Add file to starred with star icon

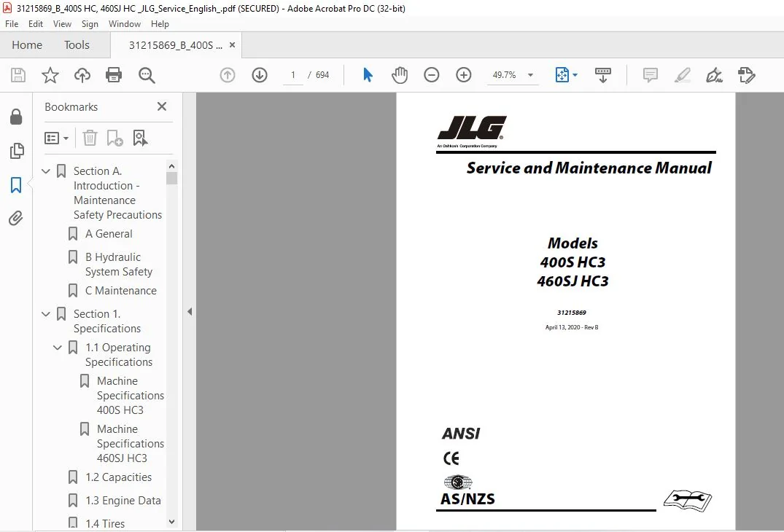(50, 75)
